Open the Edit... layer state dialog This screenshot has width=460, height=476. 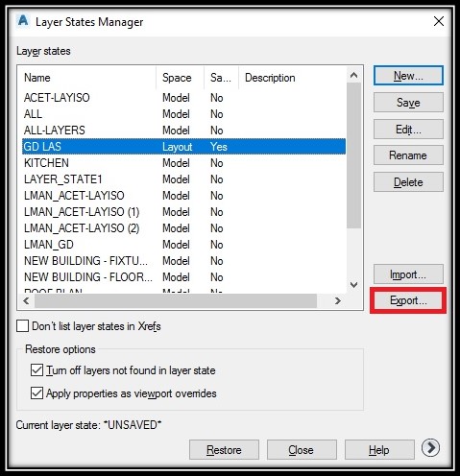pyautogui.click(x=408, y=130)
